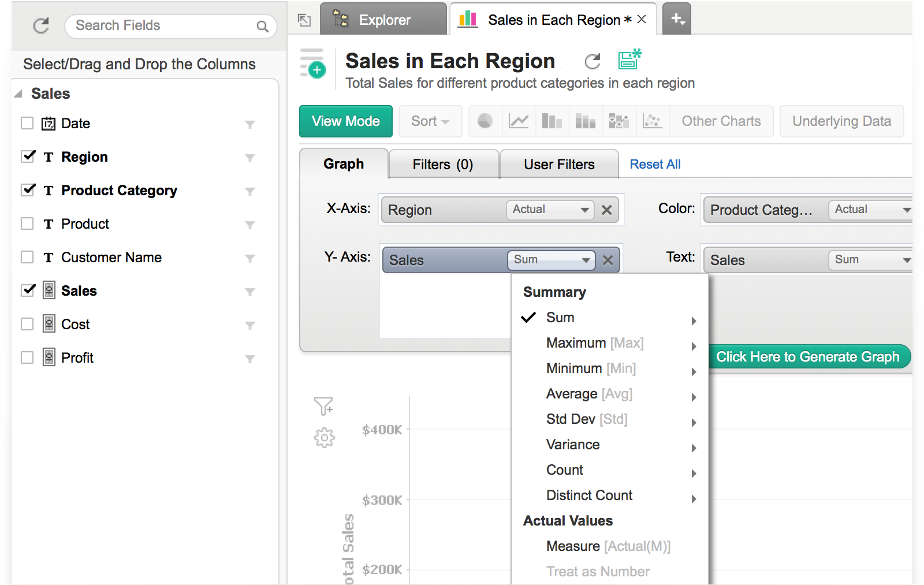Pick the scatter chart icon
The height and width of the screenshot is (585, 924).
pyautogui.click(x=652, y=121)
